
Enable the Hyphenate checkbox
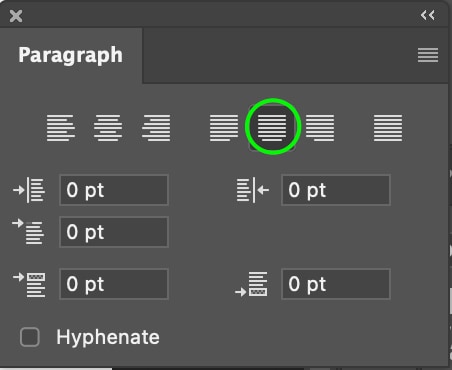tap(30, 337)
